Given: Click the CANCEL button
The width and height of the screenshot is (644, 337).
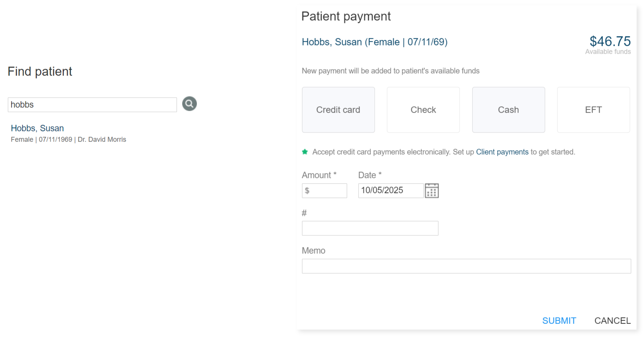Looking at the screenshot, I should click(612, 321).
